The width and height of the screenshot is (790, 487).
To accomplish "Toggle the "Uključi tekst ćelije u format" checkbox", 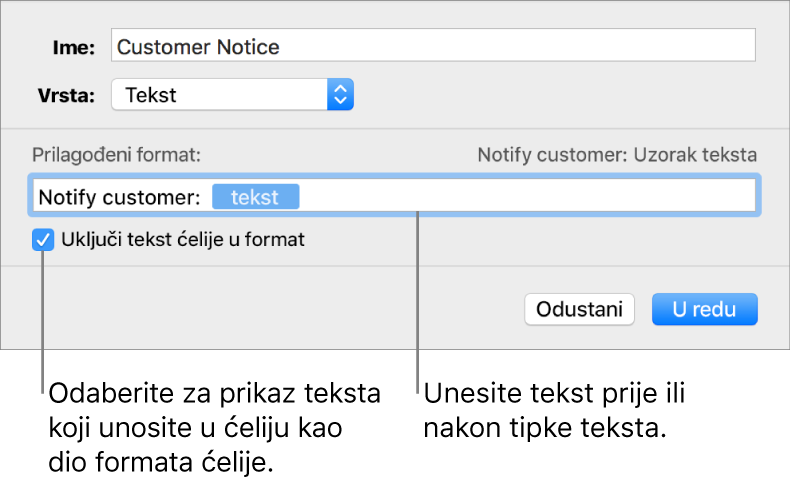I will (x=44, y=240).
